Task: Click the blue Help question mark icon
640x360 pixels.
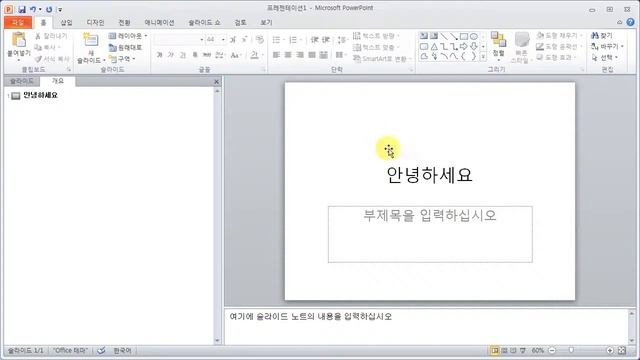Action: tap(631, 22)
